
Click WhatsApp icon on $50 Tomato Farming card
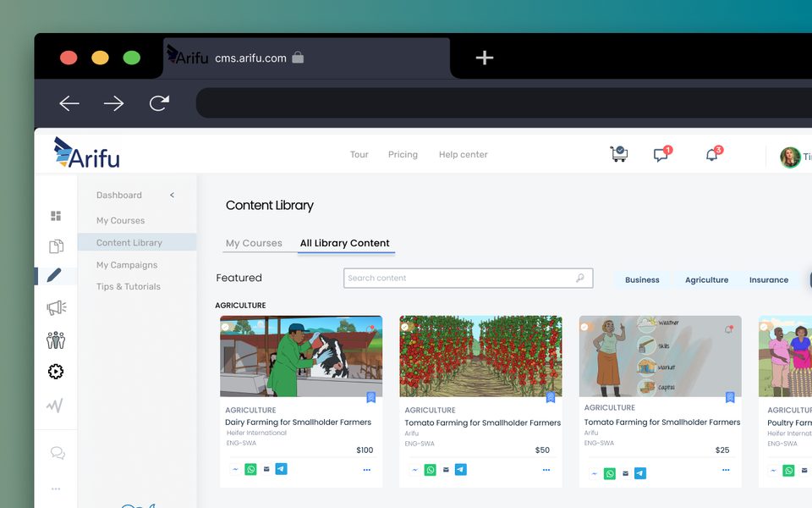431,470
